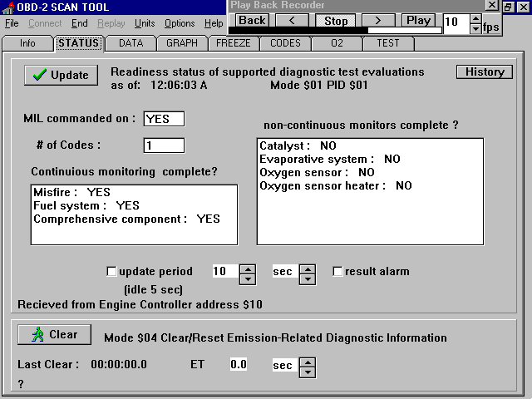Click the OBD-2 Scan Tool title icon
The width and height of the screenshot is (532, 399).
click(8, 7)
